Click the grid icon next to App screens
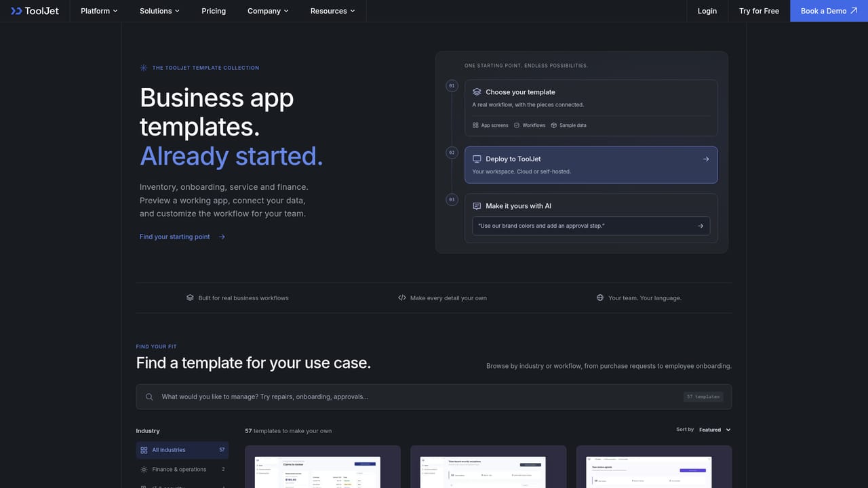 [475, 125]
